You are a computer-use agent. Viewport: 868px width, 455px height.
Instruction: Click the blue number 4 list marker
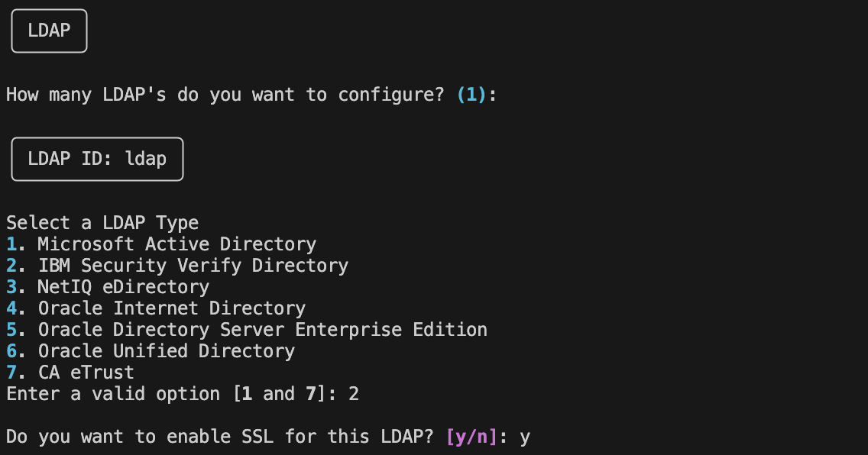pyautogui.click(x=11, y=308)
